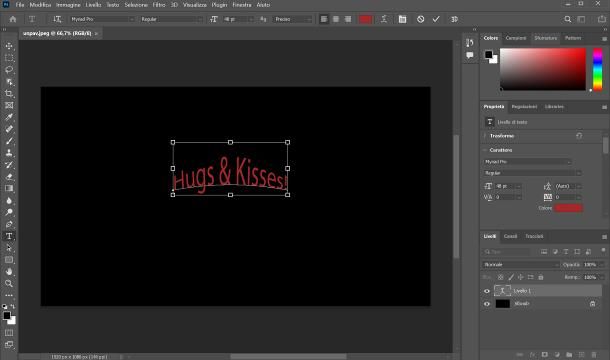Open the History panel icon
This screenshot has width=610, height=360.
point(470,43)
